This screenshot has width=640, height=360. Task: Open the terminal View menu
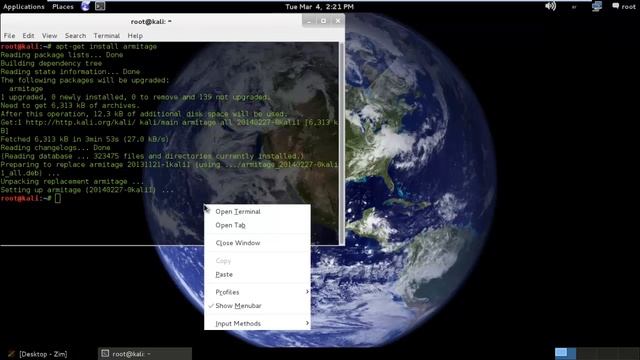49,36
